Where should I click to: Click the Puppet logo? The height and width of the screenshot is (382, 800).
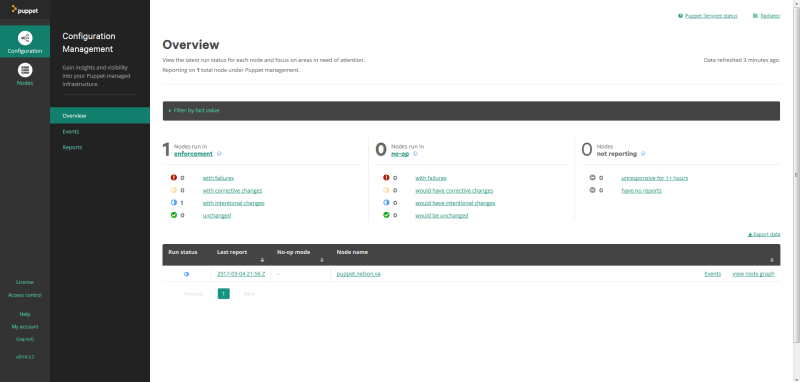24,9
